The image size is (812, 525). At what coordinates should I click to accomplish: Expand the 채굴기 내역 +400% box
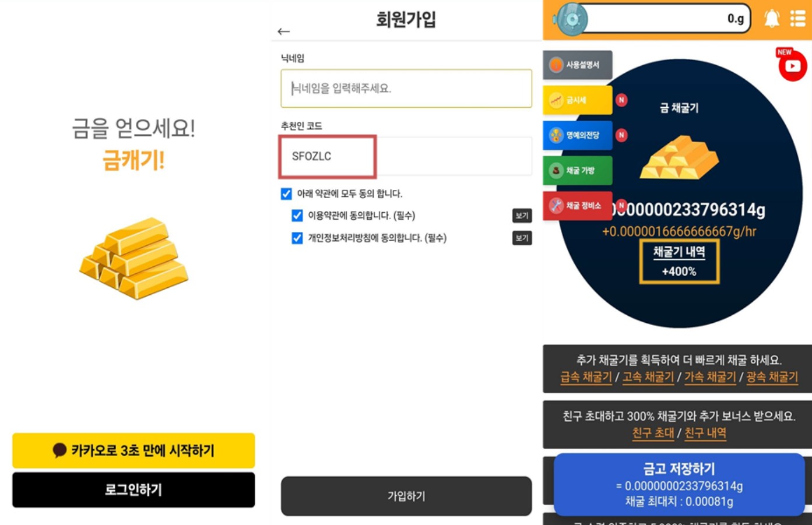(679, 262)
